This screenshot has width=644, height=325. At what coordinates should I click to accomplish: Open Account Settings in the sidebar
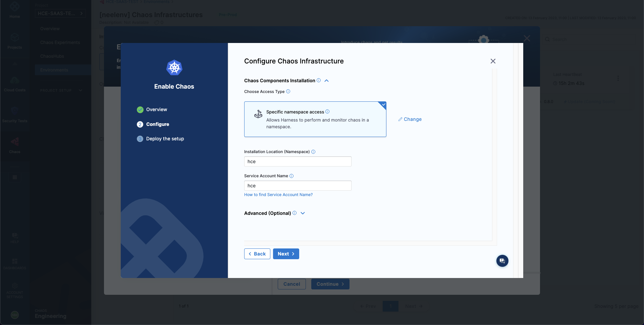coord(15,290)
